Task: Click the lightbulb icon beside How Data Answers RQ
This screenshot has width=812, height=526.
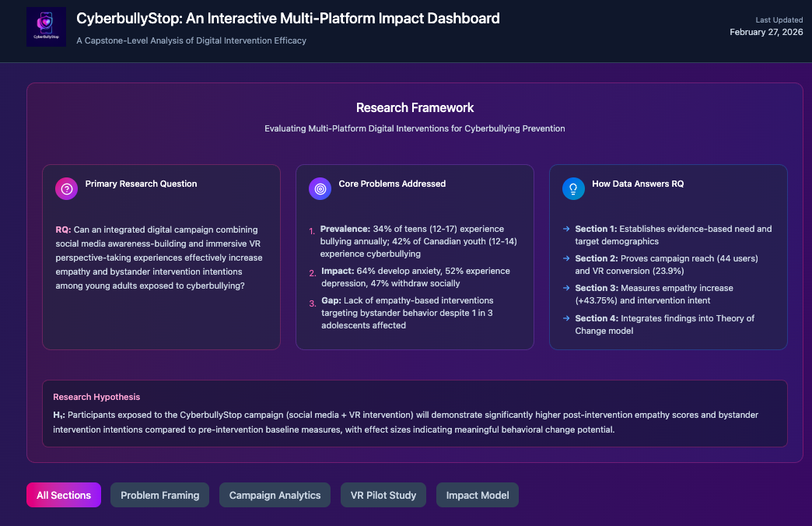Action: tap(573, 188)
